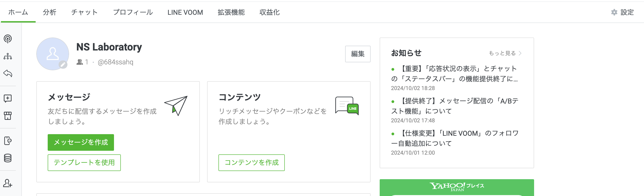This screenshot has height=196, width=644.
Task: Open the broadcast icon in sidebar
Action: pos(8,39)
